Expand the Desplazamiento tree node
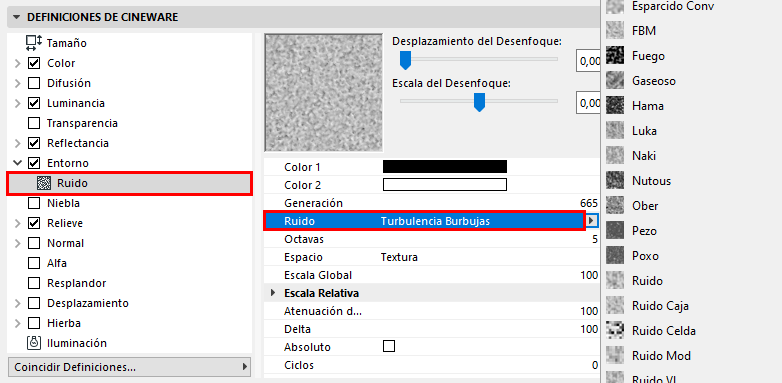The width and height of the screenshot is (782, 383). click(x=17, y=303)
